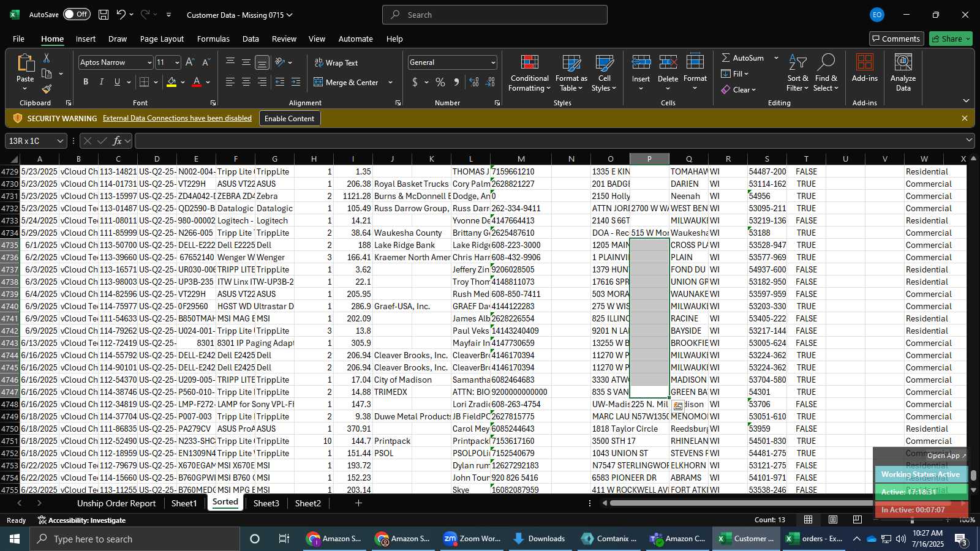Click External Data Connections disabled link

(x=177, y=118)
